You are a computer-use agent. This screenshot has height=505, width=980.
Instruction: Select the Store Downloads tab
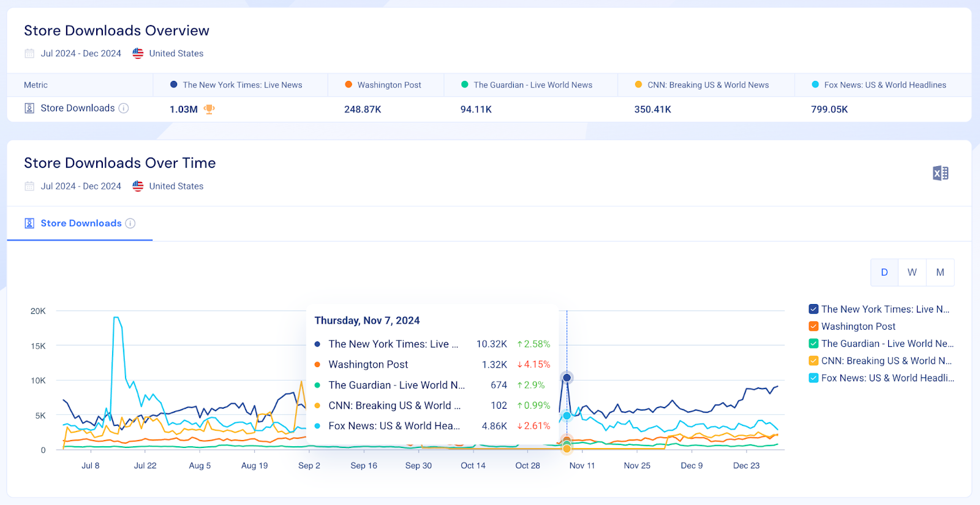point(80,224)
